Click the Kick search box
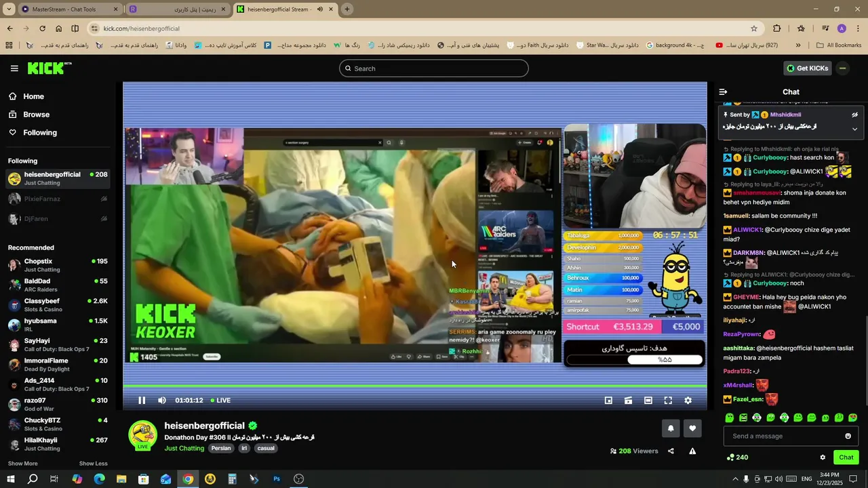This screenshot has height=488, width=868. click(x=434, y=68)
